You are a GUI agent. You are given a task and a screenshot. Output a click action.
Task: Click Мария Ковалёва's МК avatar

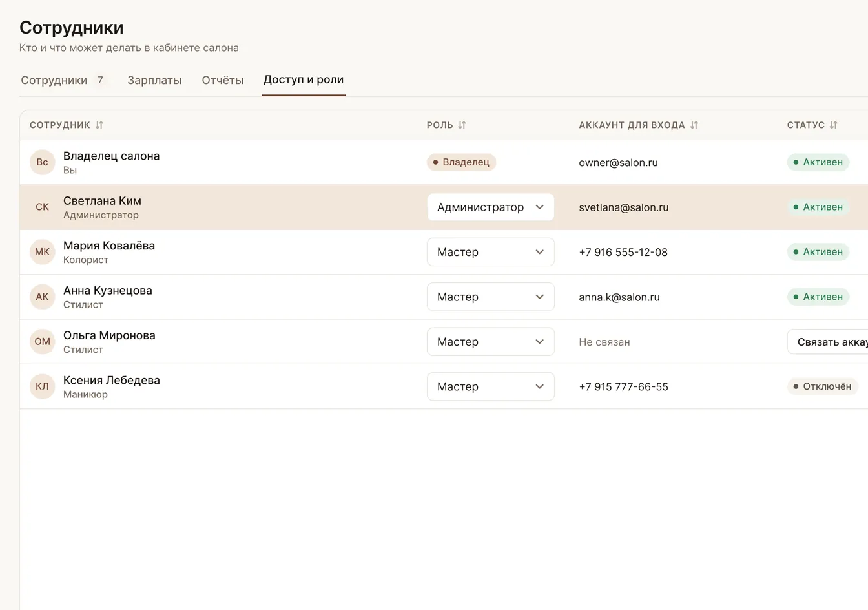tap(43, 252)
